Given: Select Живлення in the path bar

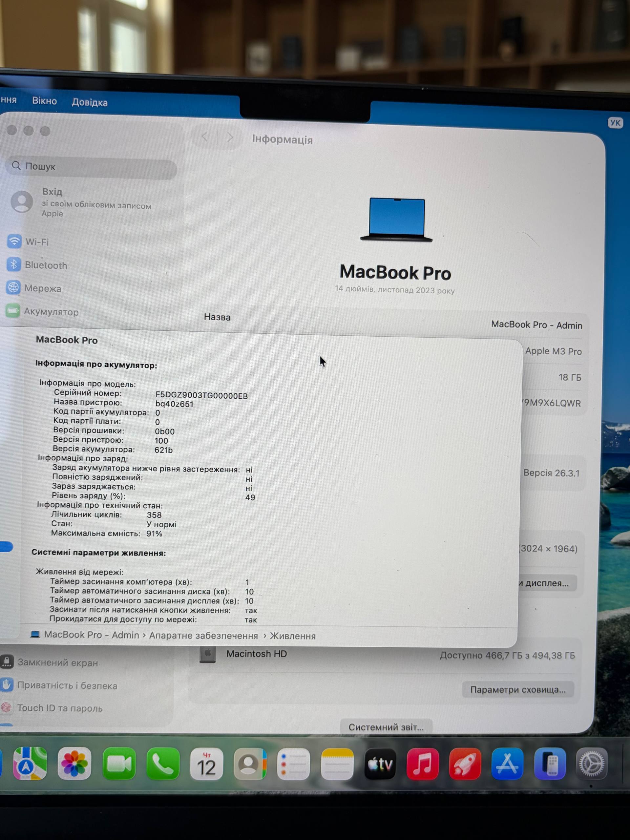Looking at the screenshot, I should tap(293, 636).
